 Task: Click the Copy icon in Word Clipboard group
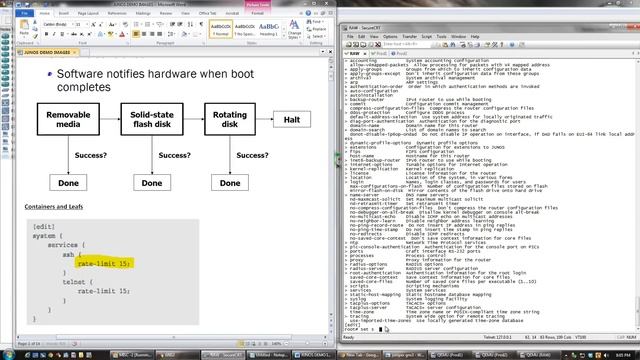point(35,29)
